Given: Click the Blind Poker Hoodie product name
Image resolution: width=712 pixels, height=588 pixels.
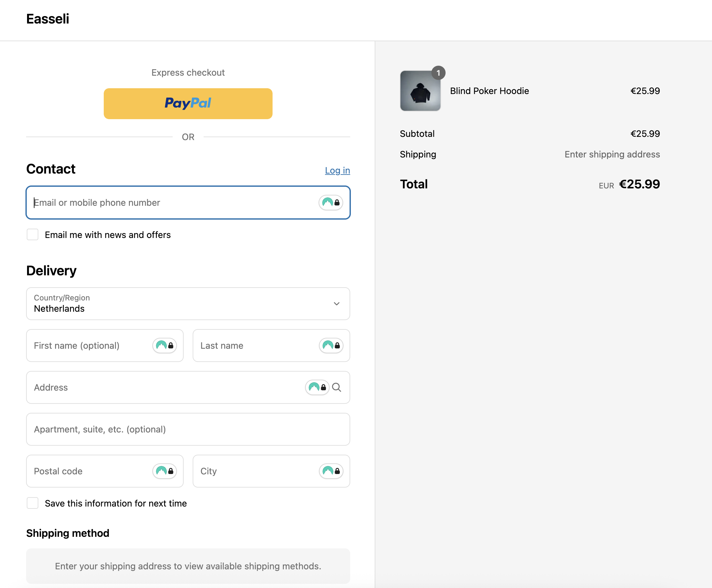Looking at the screenshot, I should pos(489,91).
